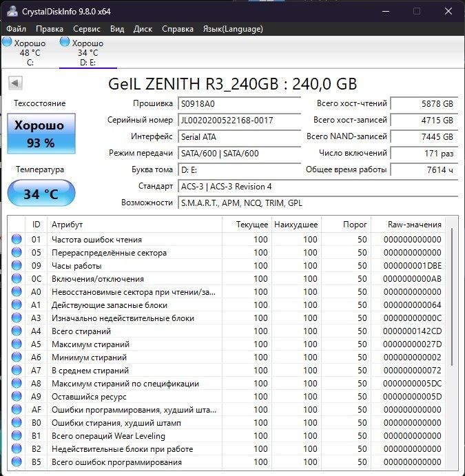Click status orb of attribute B2 row

click(x=17, y=448)
